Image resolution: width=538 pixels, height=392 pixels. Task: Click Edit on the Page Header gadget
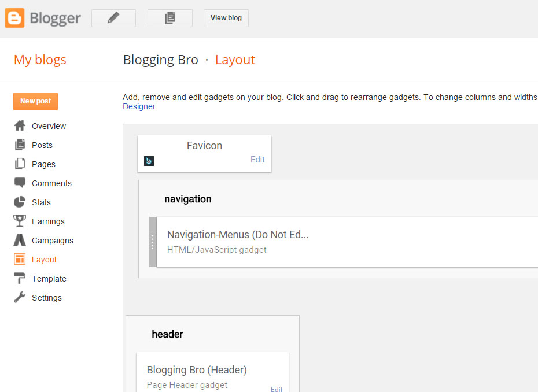277,389
